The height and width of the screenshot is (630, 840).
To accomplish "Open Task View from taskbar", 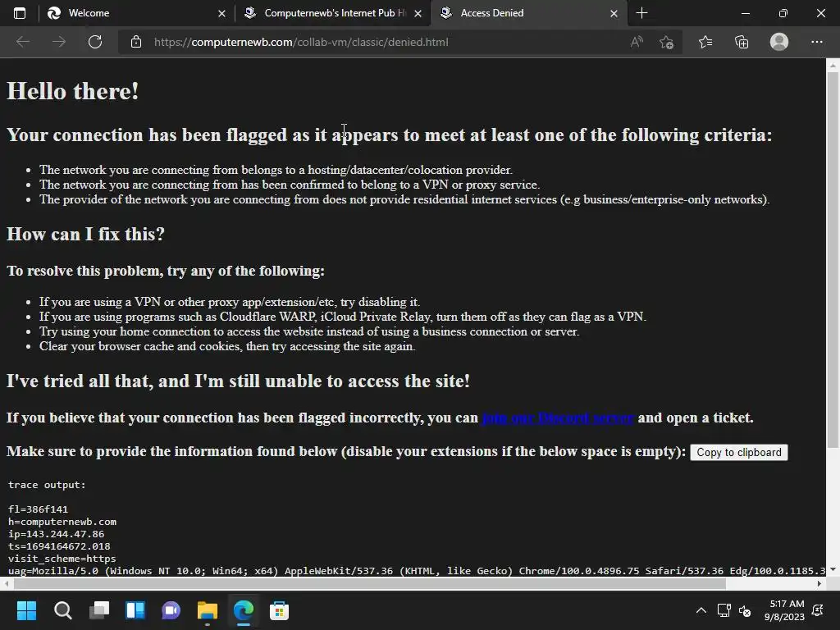I will [99, 610].
